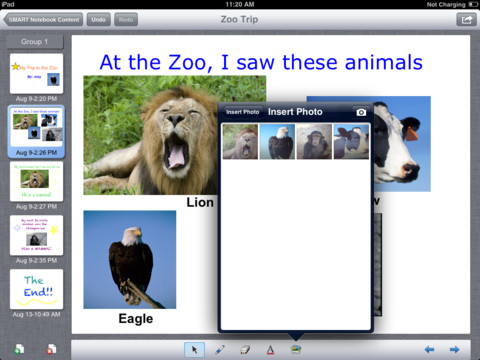
Task: Go to next page arrow
Action: click(x=455, y=349)
